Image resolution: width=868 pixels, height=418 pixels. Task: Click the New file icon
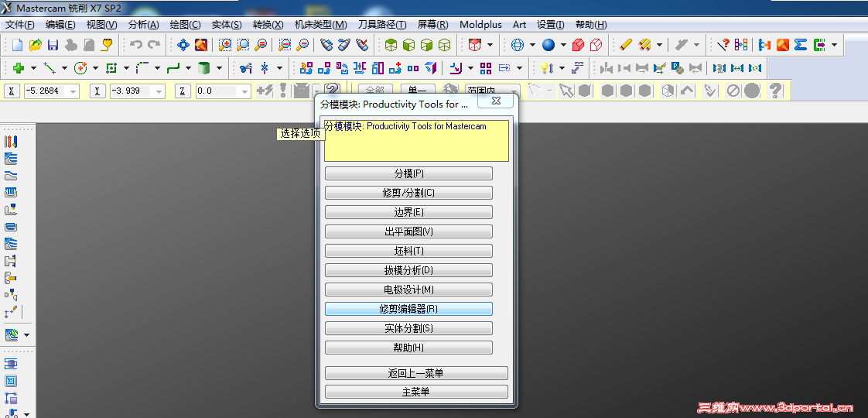click(x=18, y=45)
